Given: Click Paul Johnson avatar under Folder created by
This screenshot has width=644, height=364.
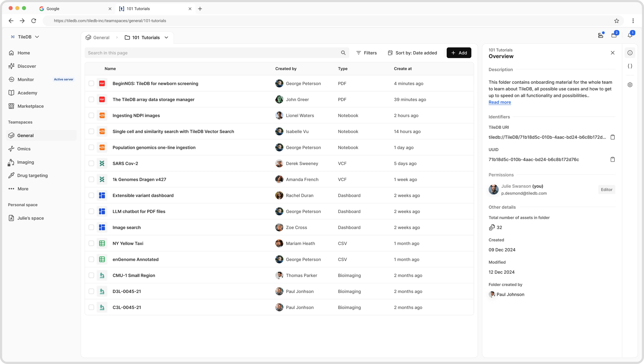Looking at the screenshot, I should (492, 294).
